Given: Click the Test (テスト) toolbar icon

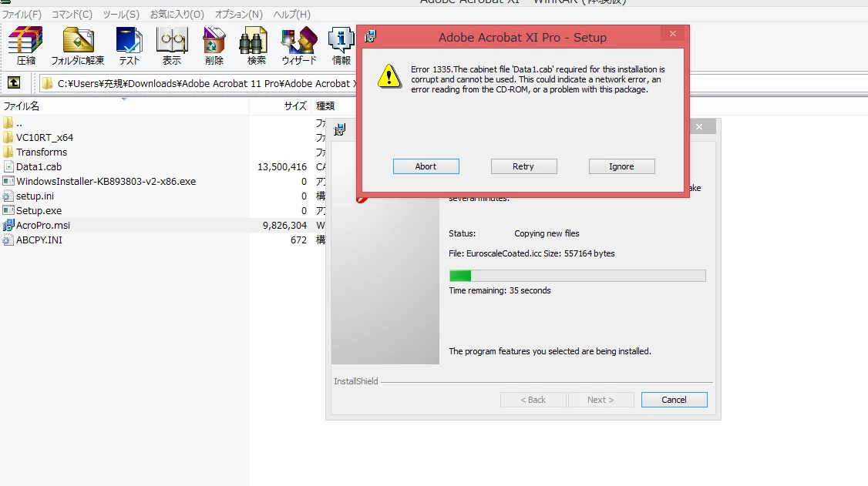Looking at the screenshot, I should 129,40.
